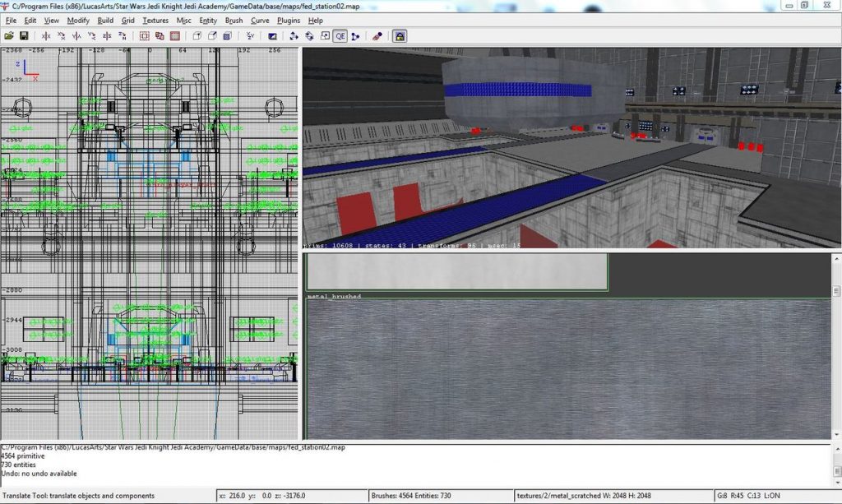The image size is (842, 504).
Task: Hollow the selected brush
Action: pos(227,36)
